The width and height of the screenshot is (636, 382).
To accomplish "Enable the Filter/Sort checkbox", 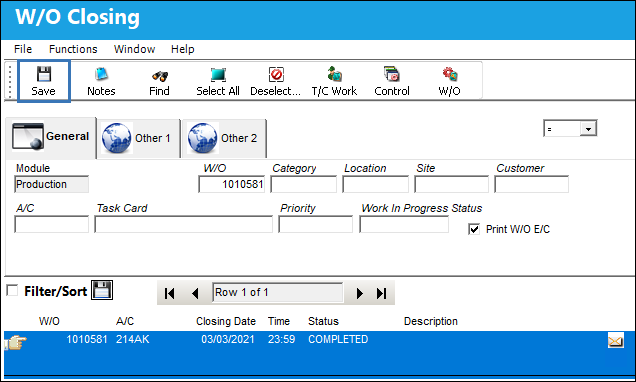I will [12, 290].
